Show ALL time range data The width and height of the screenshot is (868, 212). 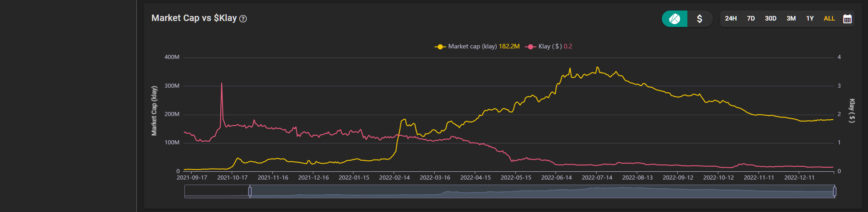829,19
